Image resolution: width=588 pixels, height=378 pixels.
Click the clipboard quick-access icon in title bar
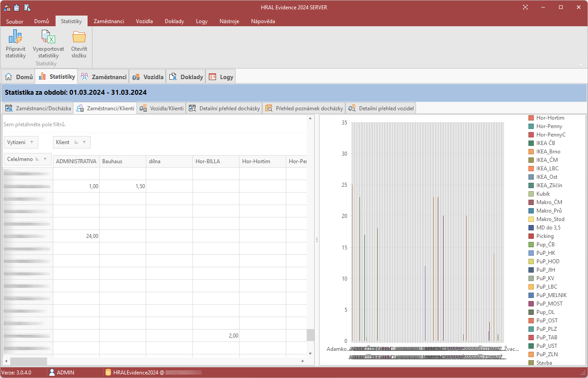coord(17,7)
